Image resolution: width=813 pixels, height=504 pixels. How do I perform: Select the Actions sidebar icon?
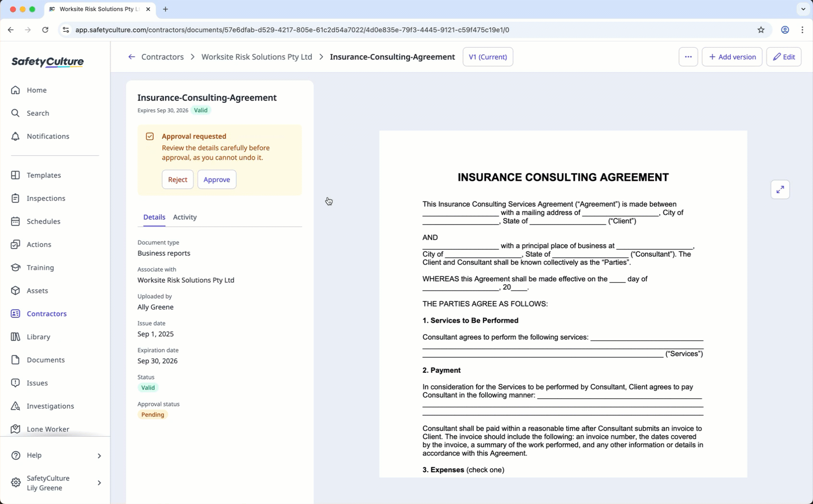(15, 244)
